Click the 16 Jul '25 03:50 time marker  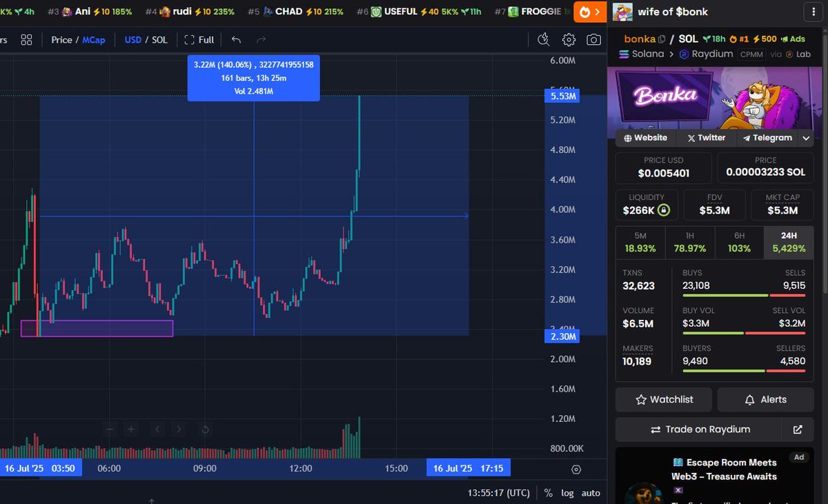tap(41, 469)
